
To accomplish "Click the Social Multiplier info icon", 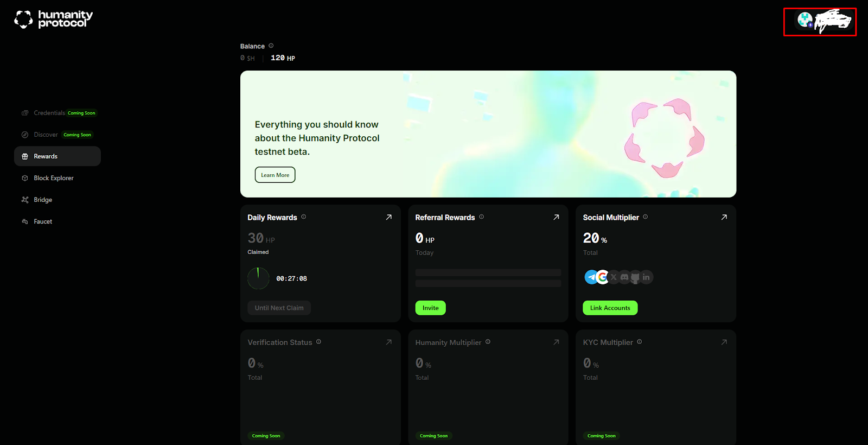I will coord(646,217).
